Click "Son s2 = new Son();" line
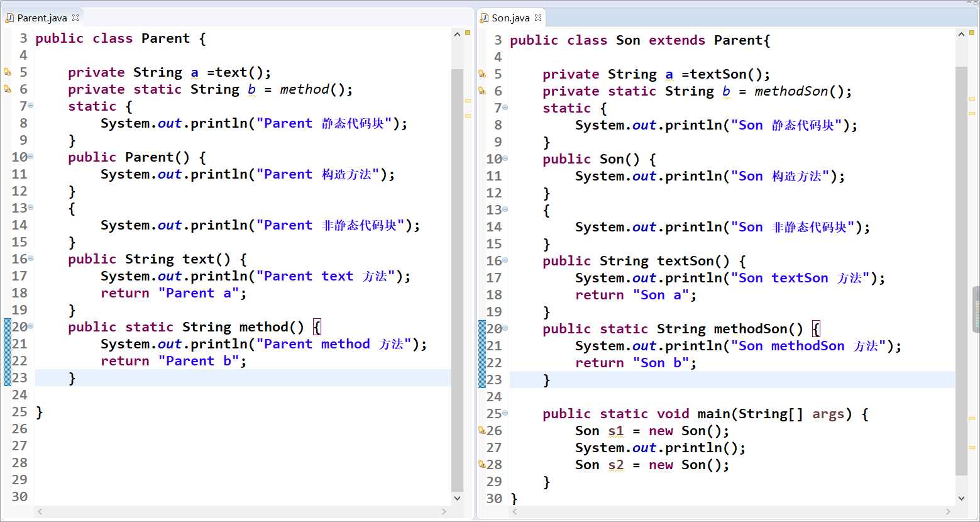Viewport: 980px width, 522px height. pyautogui.click(x=652, y=465)
